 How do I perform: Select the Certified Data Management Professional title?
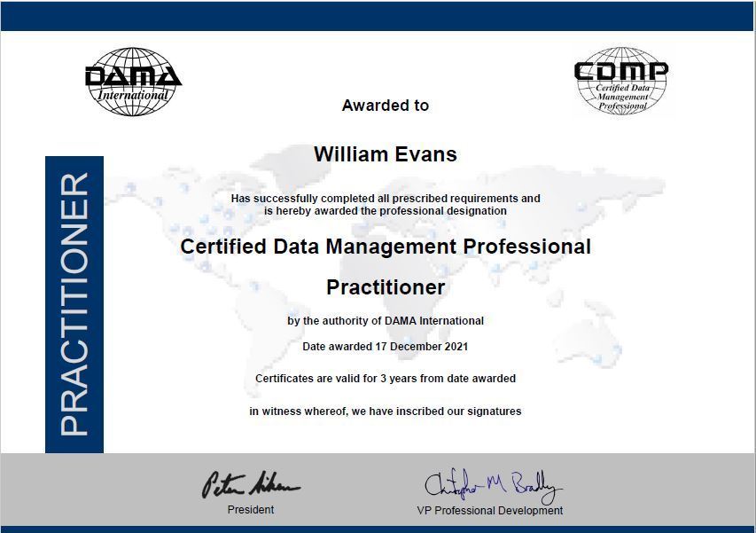coord(386,247)
